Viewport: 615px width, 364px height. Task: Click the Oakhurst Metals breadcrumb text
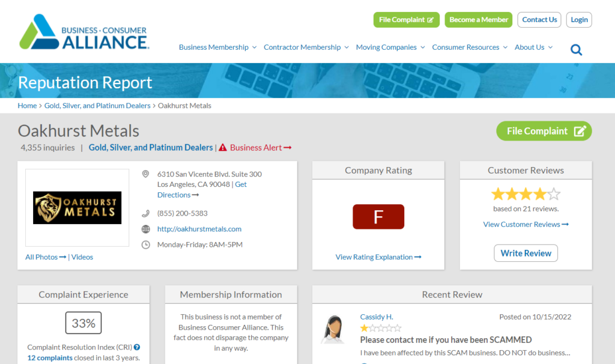(x=184, y=106)
